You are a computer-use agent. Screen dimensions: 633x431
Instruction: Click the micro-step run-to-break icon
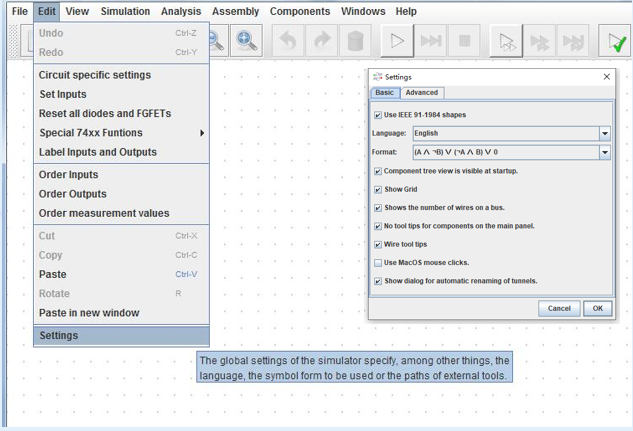coord(573,41)
